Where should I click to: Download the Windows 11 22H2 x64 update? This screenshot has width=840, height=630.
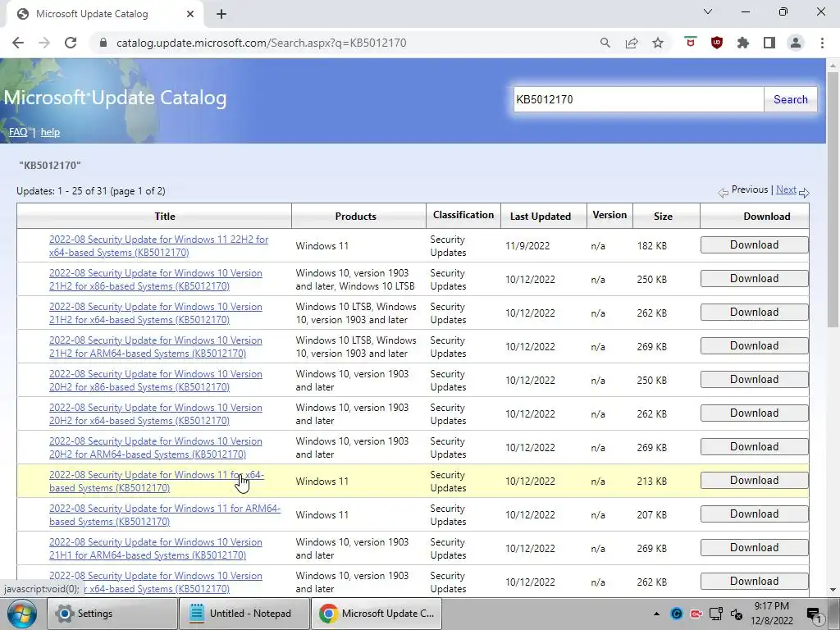point(754,244)
